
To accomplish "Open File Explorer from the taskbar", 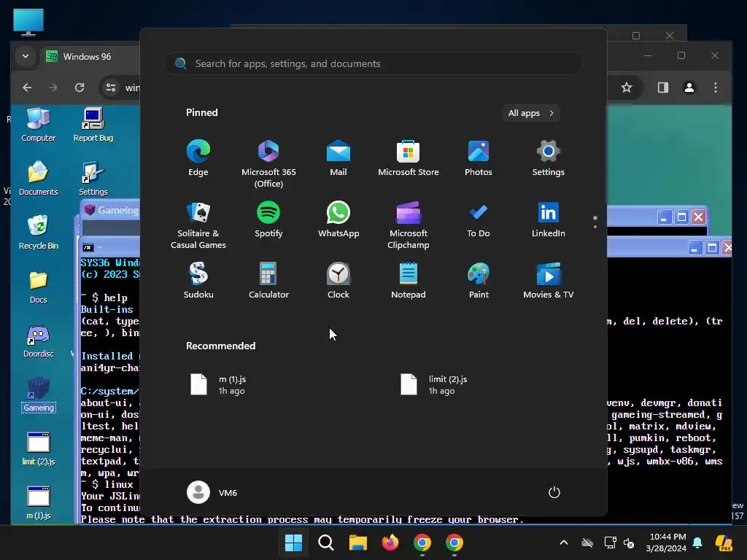I will [x=357, y=542].
